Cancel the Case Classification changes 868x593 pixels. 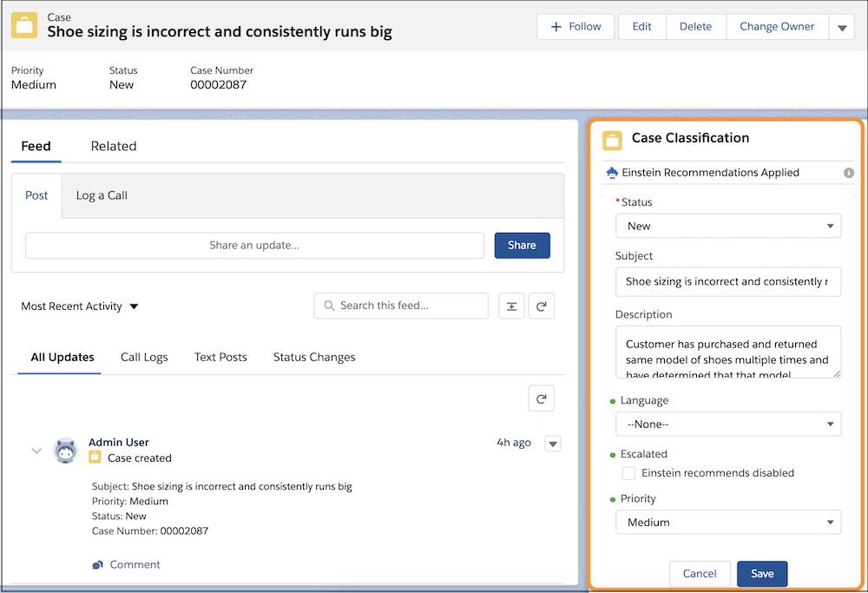tap(700, 574)
